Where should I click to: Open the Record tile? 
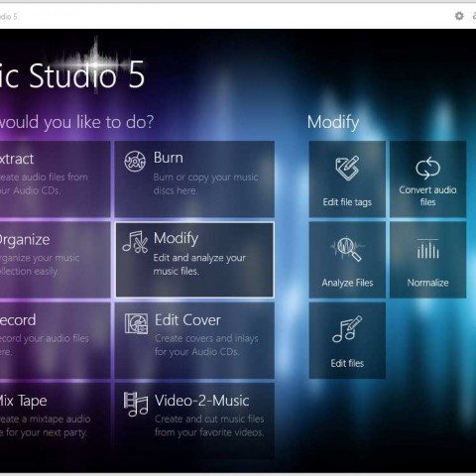[55, 340]
